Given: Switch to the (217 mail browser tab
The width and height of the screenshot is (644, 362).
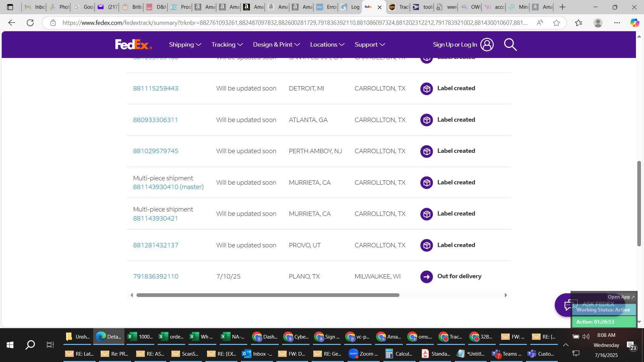Looking at the screenshot, I should [107, 7].
